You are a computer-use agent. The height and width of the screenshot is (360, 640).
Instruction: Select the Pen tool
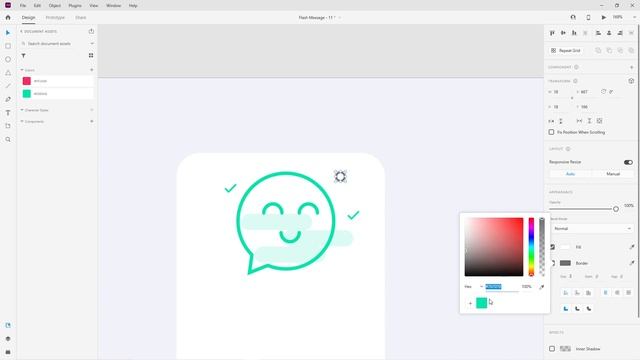point(8,100)
